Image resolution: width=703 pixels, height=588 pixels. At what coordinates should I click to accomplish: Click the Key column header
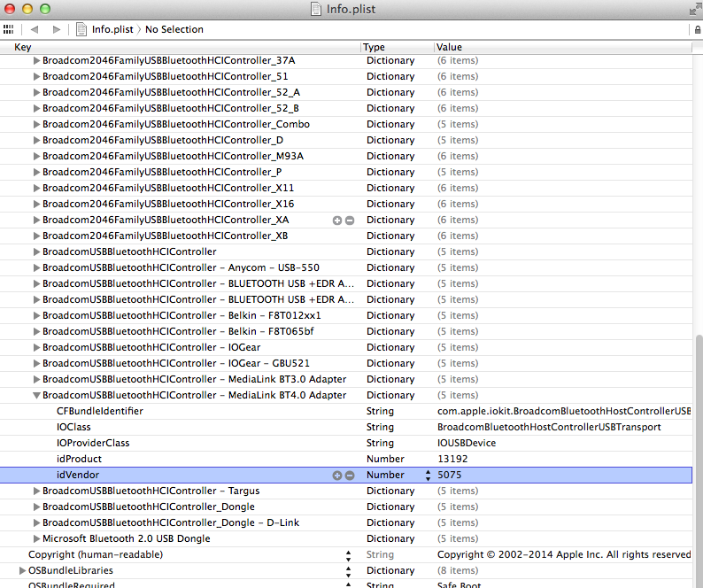coord(22,47)
